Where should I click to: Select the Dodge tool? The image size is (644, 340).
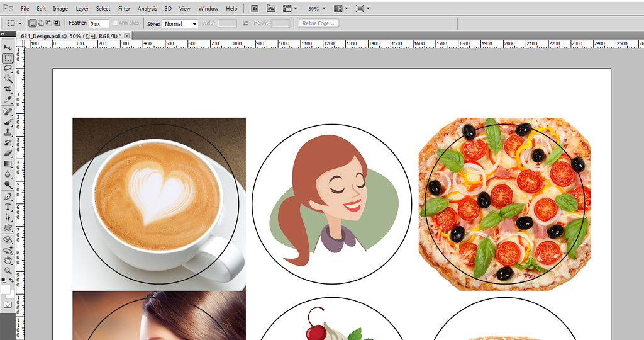pos(8,184)
